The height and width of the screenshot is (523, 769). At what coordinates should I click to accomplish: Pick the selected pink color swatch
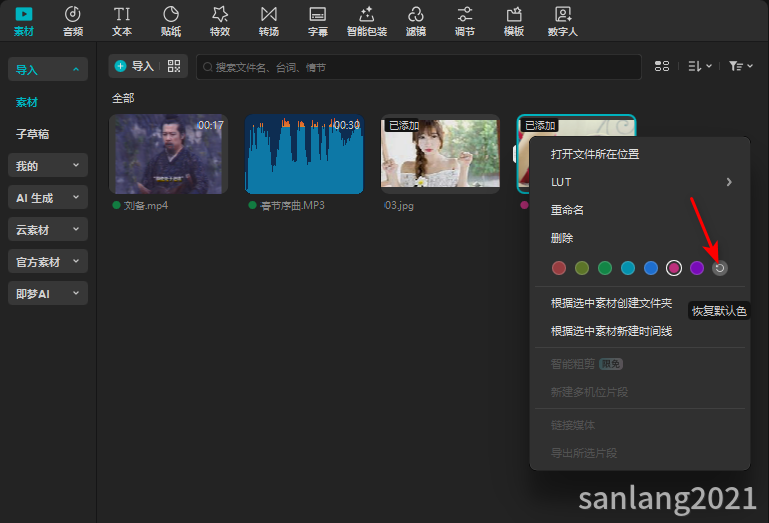674,268
